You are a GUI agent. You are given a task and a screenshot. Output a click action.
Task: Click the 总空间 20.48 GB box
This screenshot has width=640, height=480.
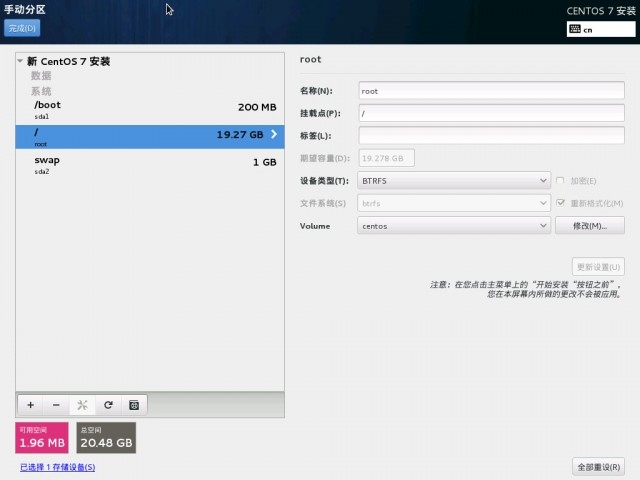(106, 438)
